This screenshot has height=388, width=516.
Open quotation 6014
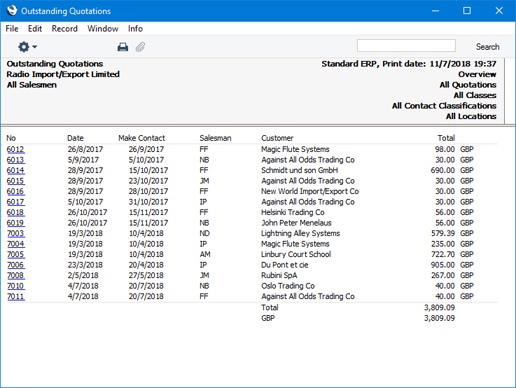15,170
